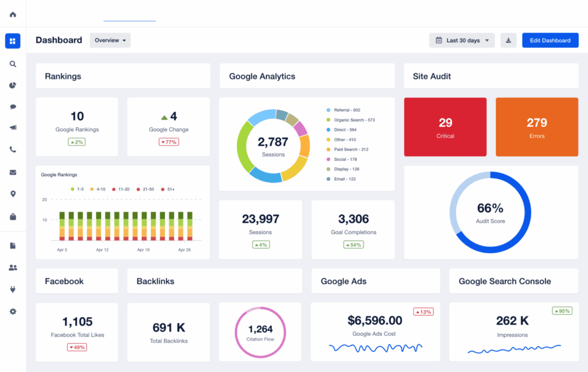The height and width of the screenshot is (372, 588).
Task: Toggle the 4-10 series in rankings legend
Action: [x=96, y=188]
